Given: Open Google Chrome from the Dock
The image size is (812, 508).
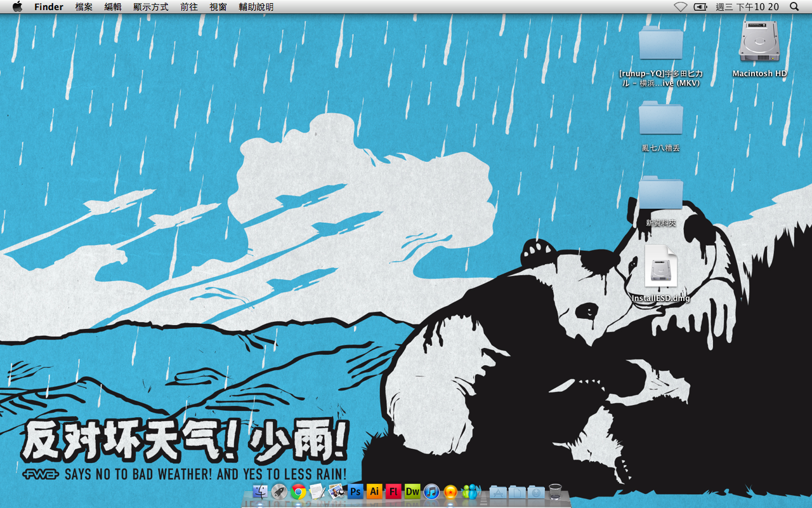Looking at the screenshot, I should coord(298,491).
